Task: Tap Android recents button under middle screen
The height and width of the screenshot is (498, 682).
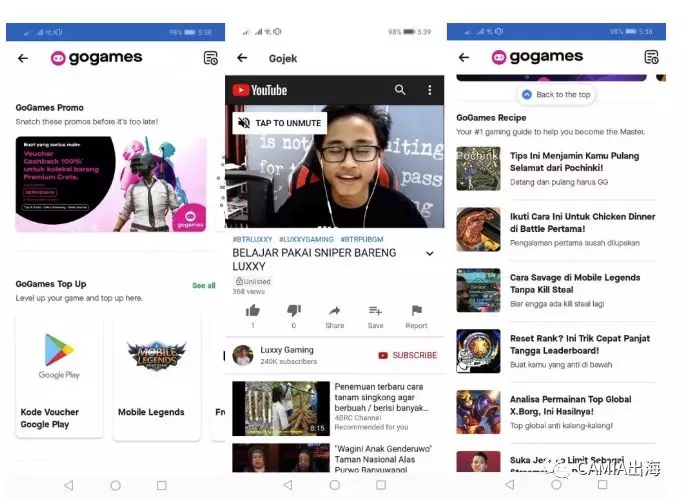Action: [x=381, y=485]
